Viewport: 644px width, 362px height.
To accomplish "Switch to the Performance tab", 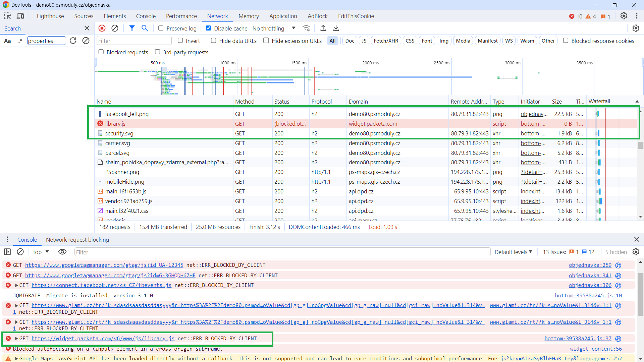I will 181,16.
